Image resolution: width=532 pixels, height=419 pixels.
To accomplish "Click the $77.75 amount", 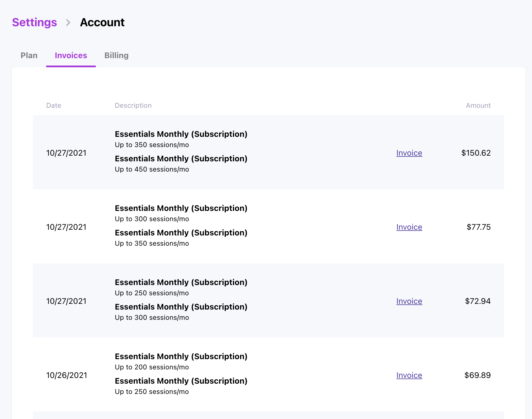I will (x=478, y=227).
